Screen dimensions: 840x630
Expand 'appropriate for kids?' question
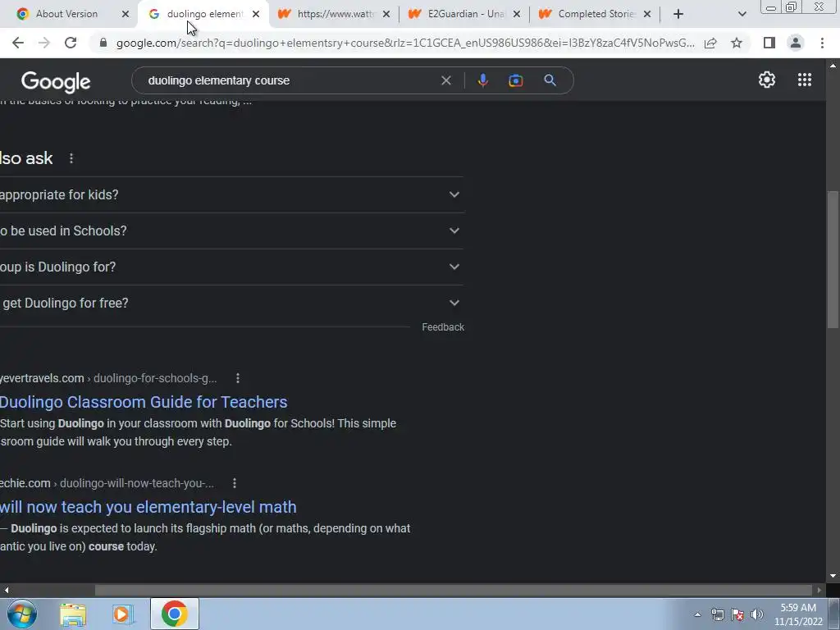[x=231, y=195]
